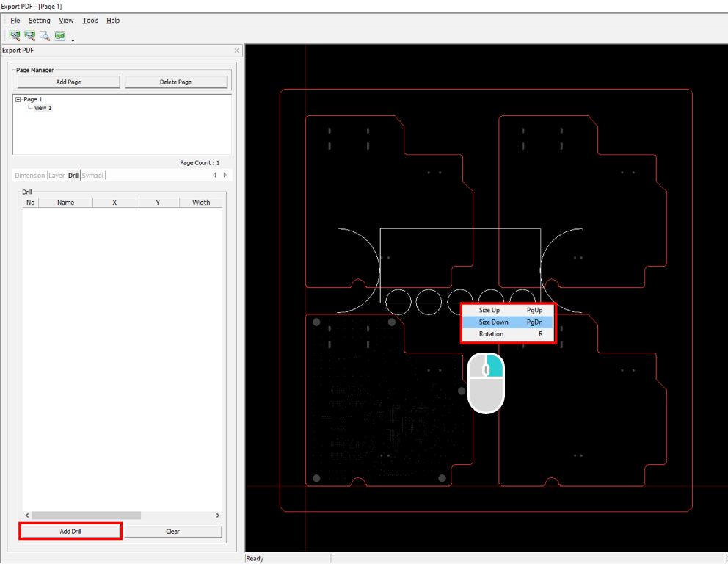Screen dimensions: 728x564
Task: Open the Setting menu
Action: [40, 21]
